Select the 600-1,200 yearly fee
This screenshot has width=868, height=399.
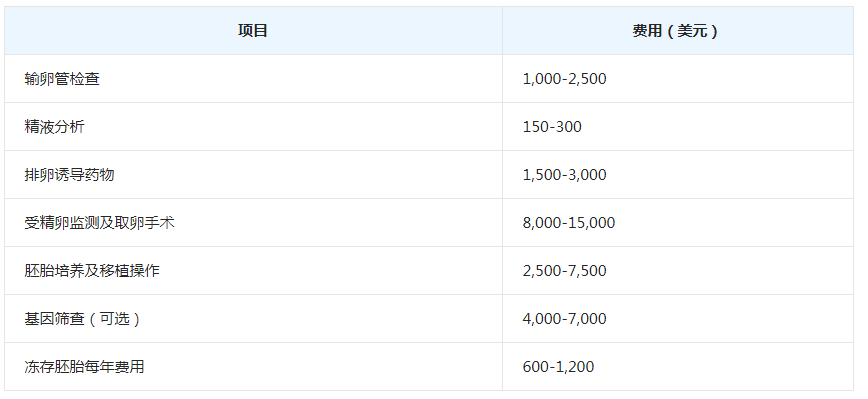558,367
